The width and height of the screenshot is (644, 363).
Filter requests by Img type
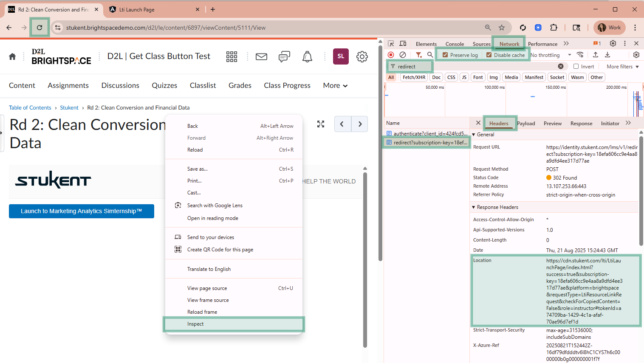click(494, 77)
